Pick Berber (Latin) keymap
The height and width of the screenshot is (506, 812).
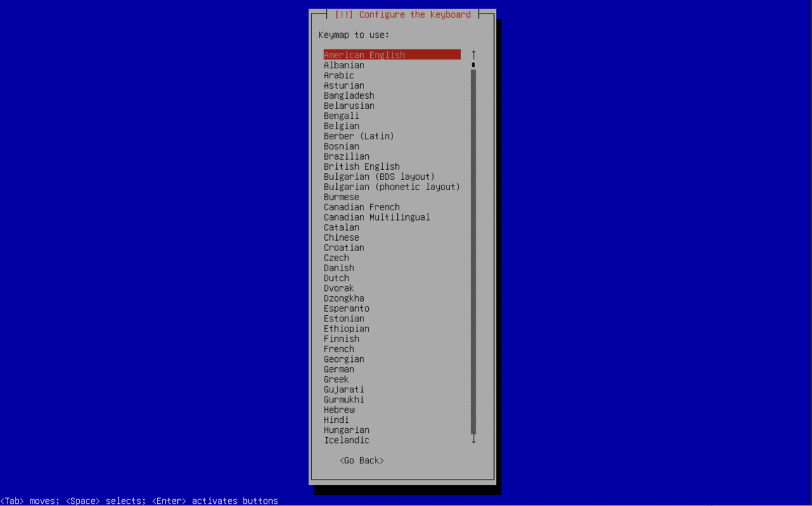pyautogui.click(x=359, y=136)
